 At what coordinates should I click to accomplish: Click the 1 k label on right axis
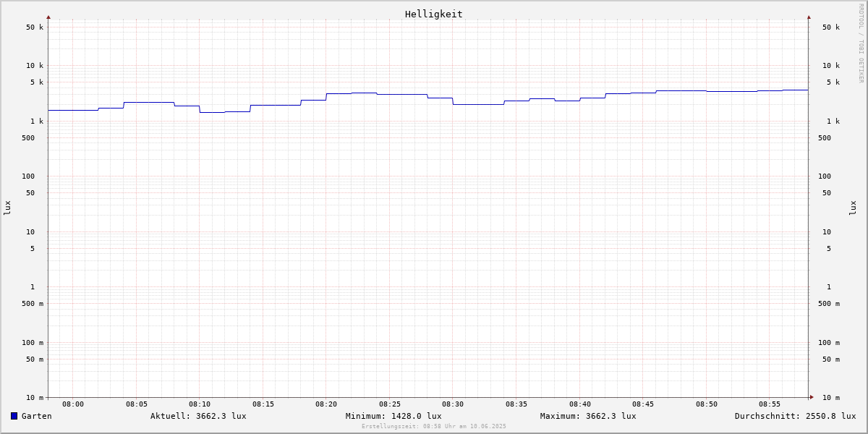click(833, 122)
